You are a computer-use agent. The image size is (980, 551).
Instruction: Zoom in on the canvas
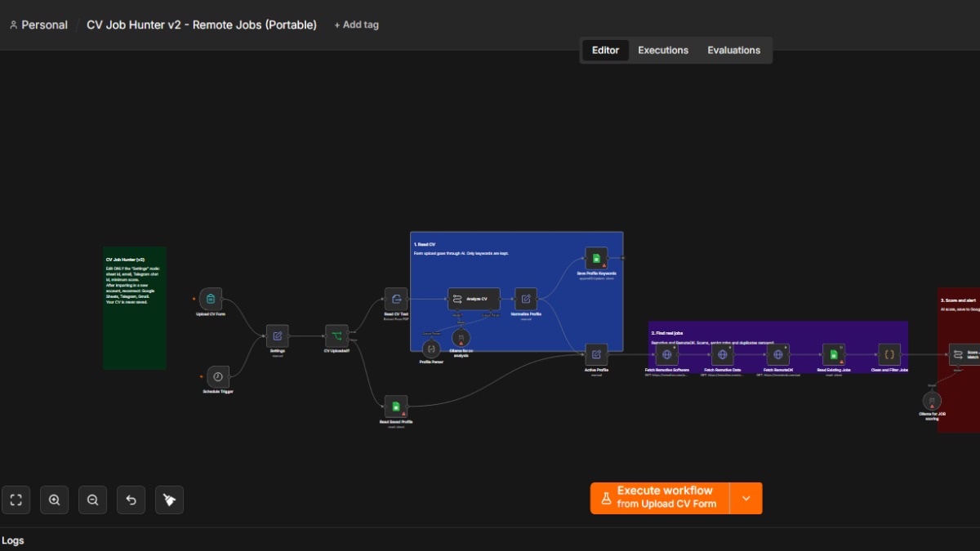pyautogui.click(x=55, y=500)
